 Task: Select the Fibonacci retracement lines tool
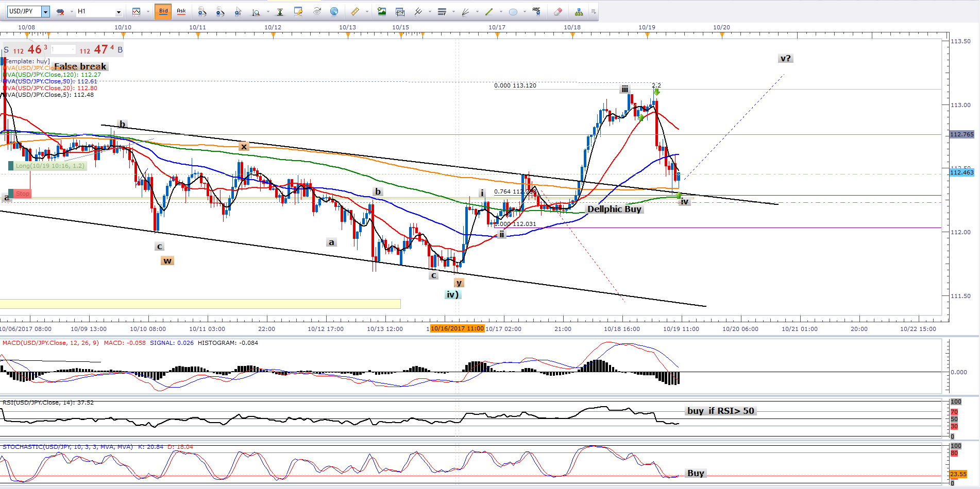pos(442,11)
